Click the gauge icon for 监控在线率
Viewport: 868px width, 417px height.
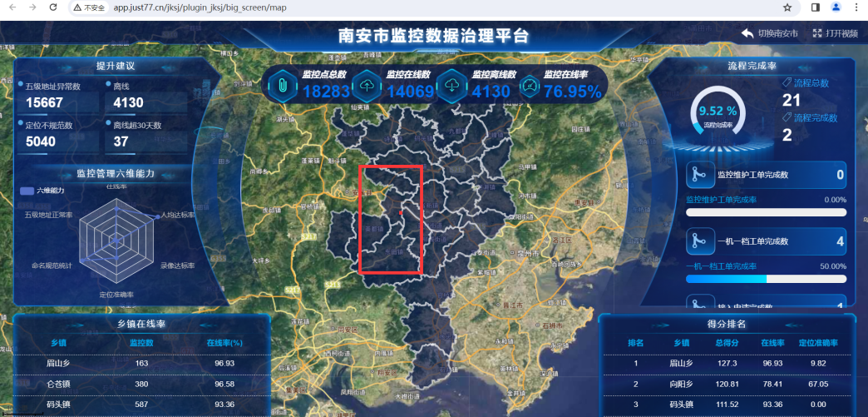[x=531, y=87]
